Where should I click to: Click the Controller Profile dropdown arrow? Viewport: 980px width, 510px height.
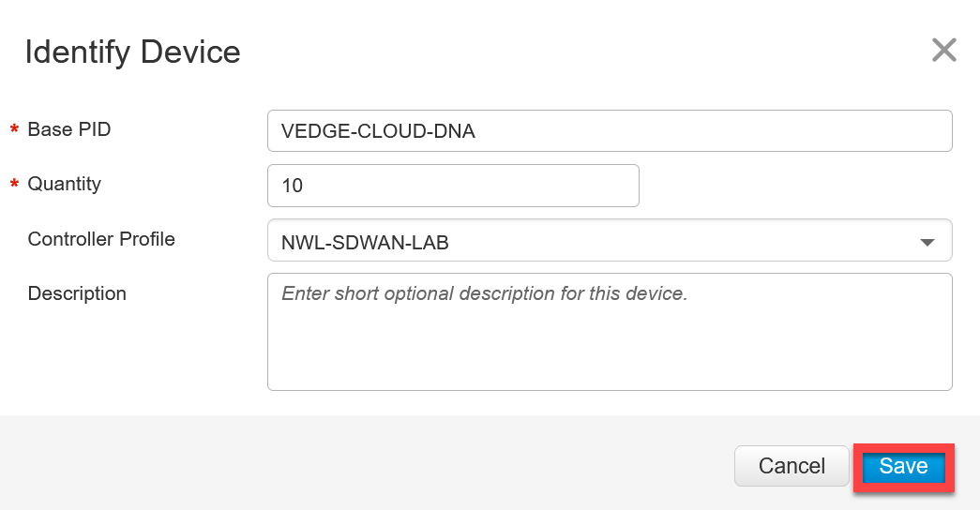point(927,242)
